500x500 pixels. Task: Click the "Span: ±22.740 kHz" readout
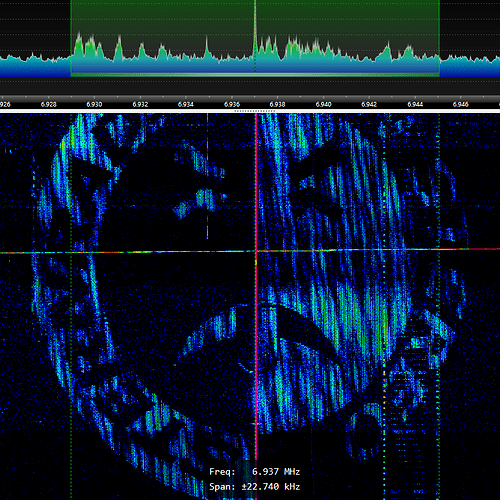point(255,487)
